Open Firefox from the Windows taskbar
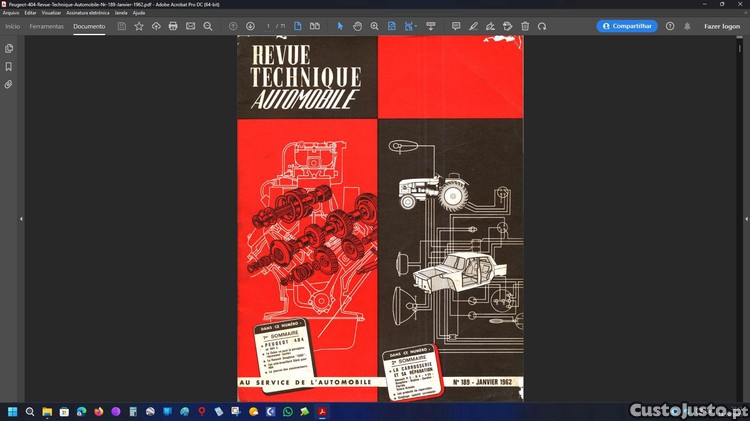The width and height of the screenshot is (750, 421). coord(98,411)
